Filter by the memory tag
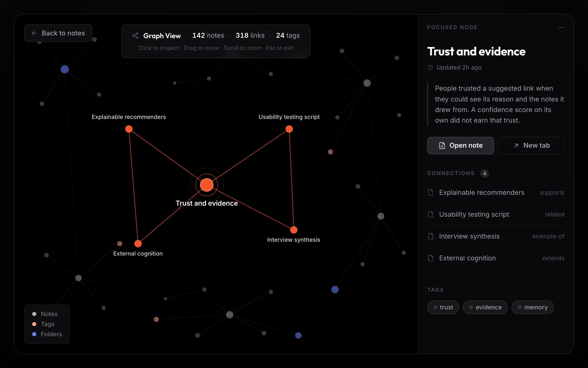The height and width of the screenshot is (368, 588). 532,308
